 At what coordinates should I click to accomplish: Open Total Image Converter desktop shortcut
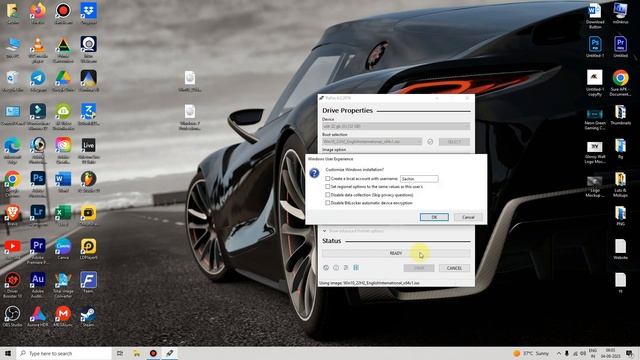coord(63,284)
